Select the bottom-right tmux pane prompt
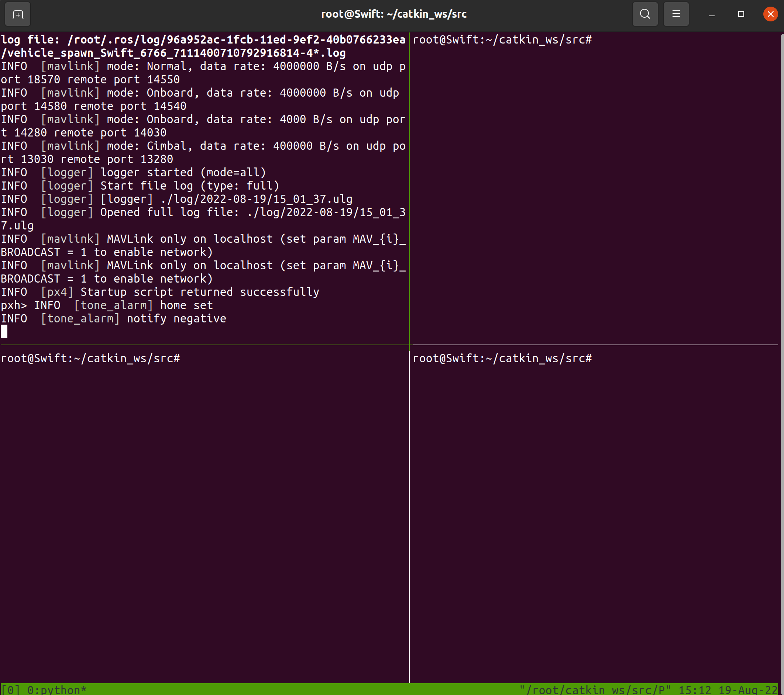784x695 pixels. [502, 359]
